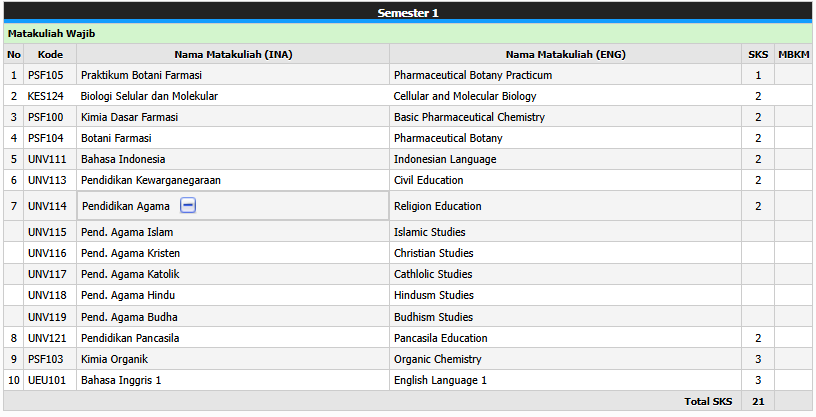Click the MBKM column header

tap(794, 54)
